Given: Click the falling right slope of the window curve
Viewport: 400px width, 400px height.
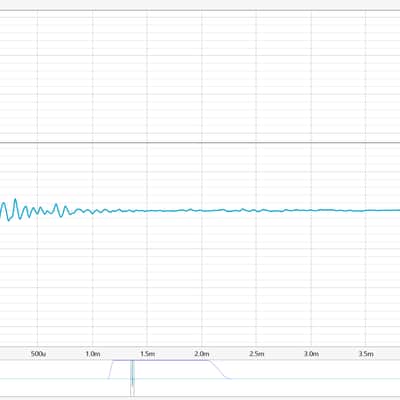Looking at the screenshot, I should [x=218, y=369].
